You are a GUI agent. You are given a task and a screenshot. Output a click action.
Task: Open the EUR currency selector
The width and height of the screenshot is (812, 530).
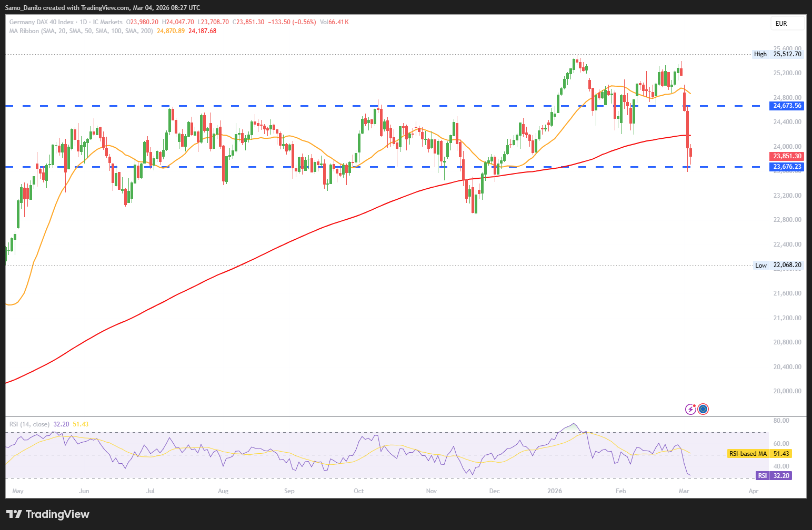click(x=787, y=23)
